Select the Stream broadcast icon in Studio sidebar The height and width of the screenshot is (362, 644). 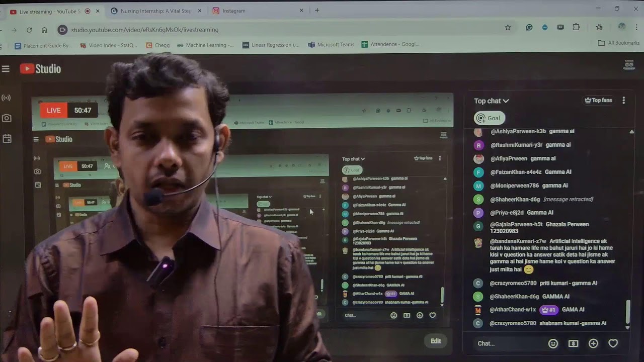point(7,98)
